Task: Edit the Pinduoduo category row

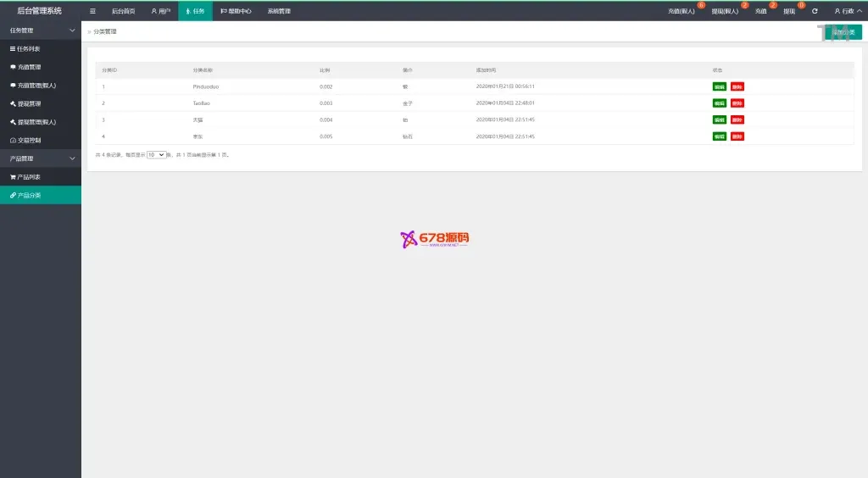Action: pyautogui.click(x=720, y=86)
